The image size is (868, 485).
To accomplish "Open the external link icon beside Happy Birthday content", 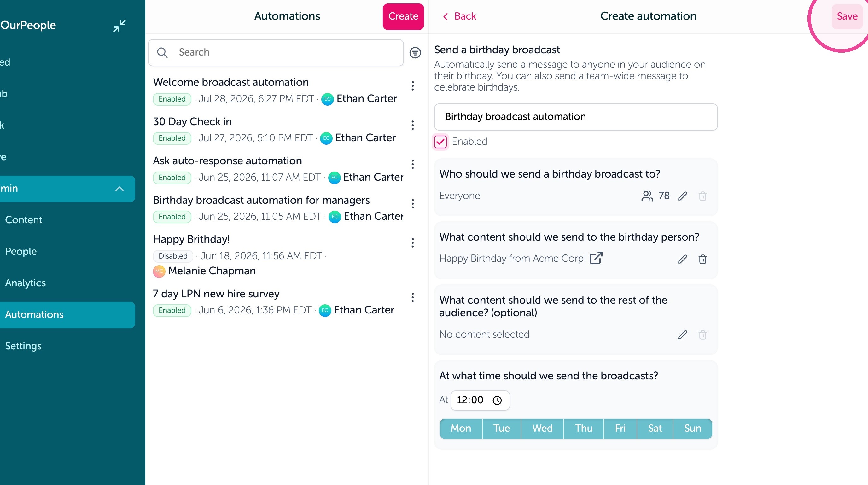I will coord(596,258).
